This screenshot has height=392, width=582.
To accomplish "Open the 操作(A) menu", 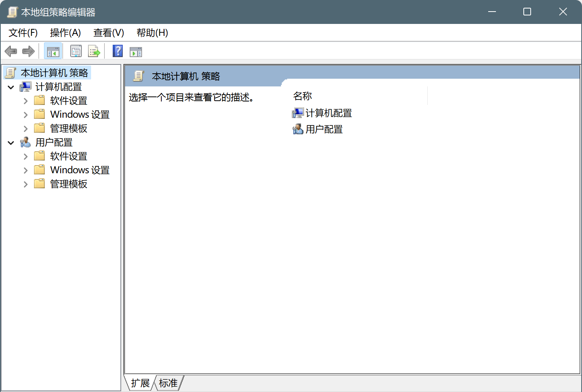I will 66,33.
